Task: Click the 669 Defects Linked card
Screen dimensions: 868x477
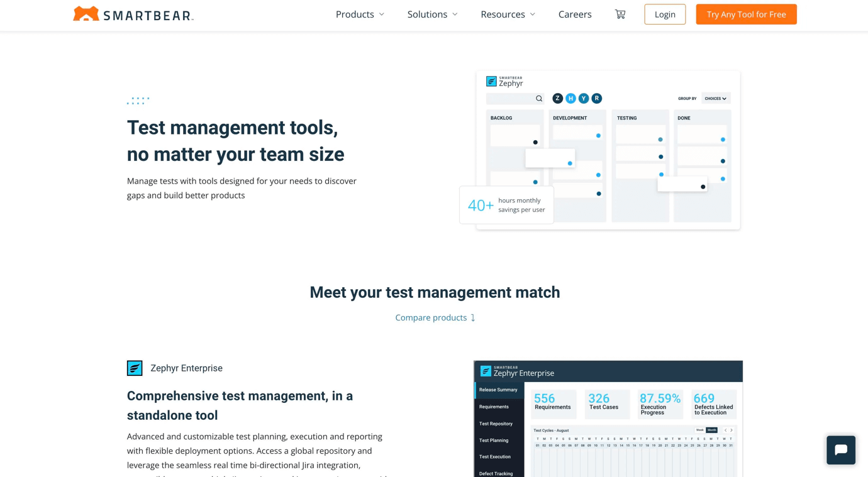Action: point(714,404)
